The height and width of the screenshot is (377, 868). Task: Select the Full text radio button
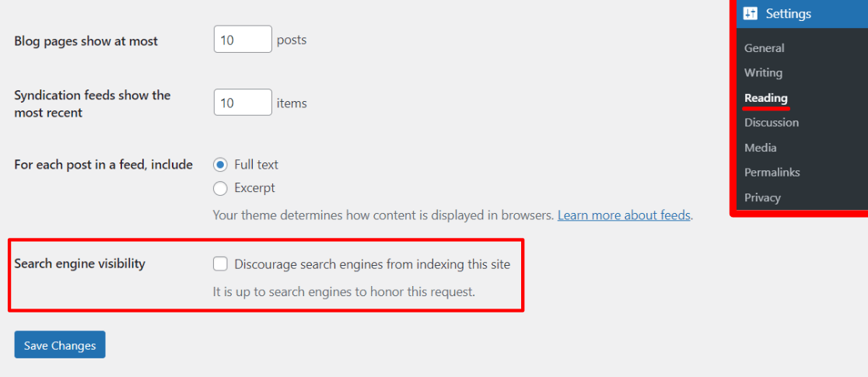[220, 165]
